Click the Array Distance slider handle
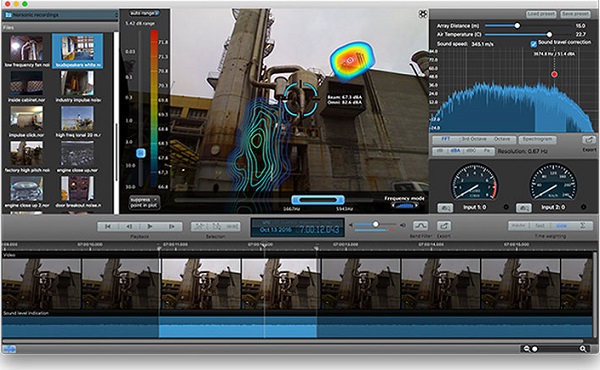 (517, 26)
